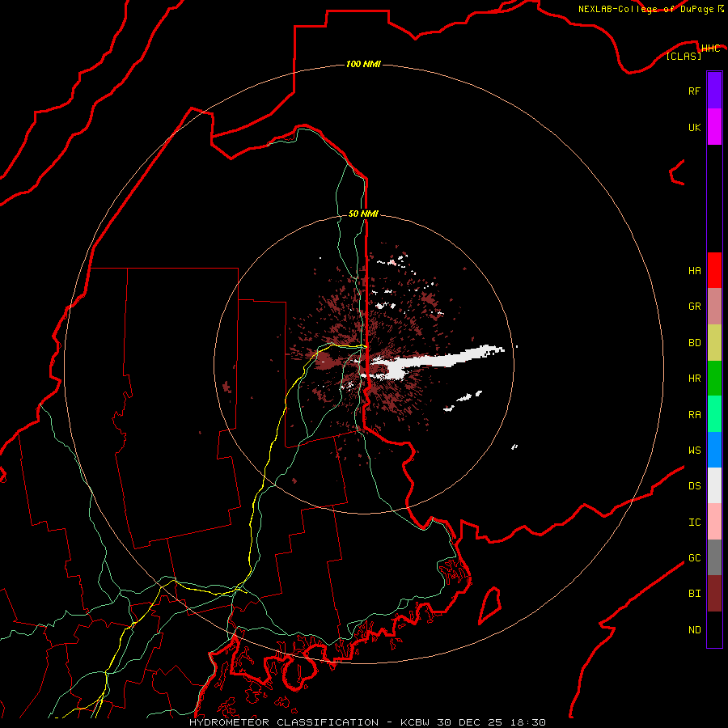The height and width of the screenshot is (728, 728).
Task: Click the NEXLAB-College of DuPage credit text
Action: coord(647,9)
